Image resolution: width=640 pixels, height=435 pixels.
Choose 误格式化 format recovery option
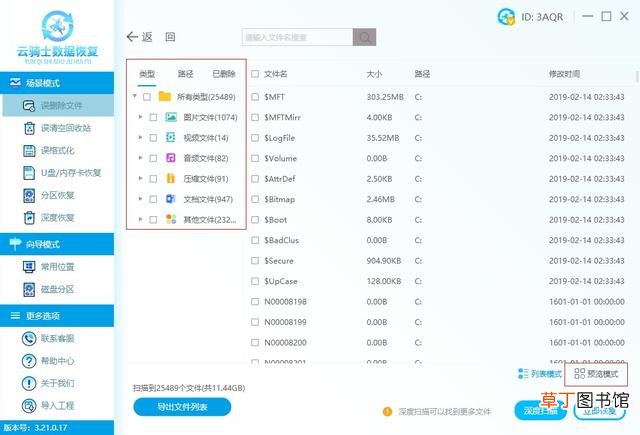(49, 151)
